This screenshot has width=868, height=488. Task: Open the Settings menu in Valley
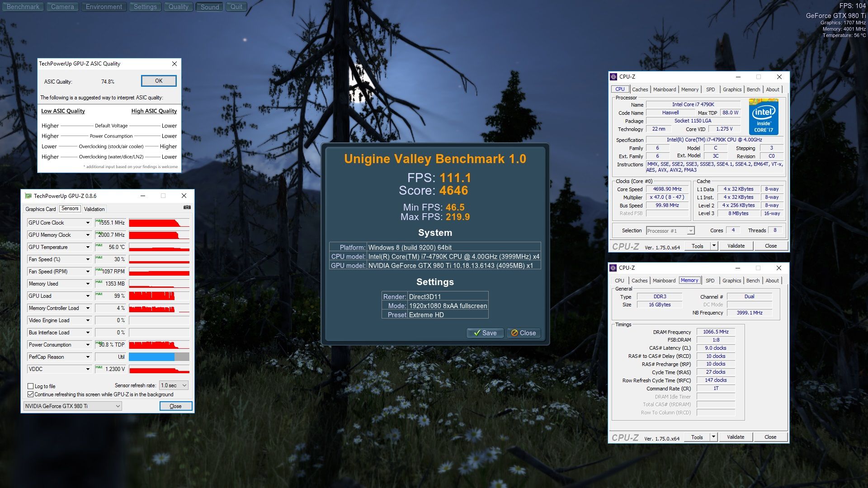(145, 7)
